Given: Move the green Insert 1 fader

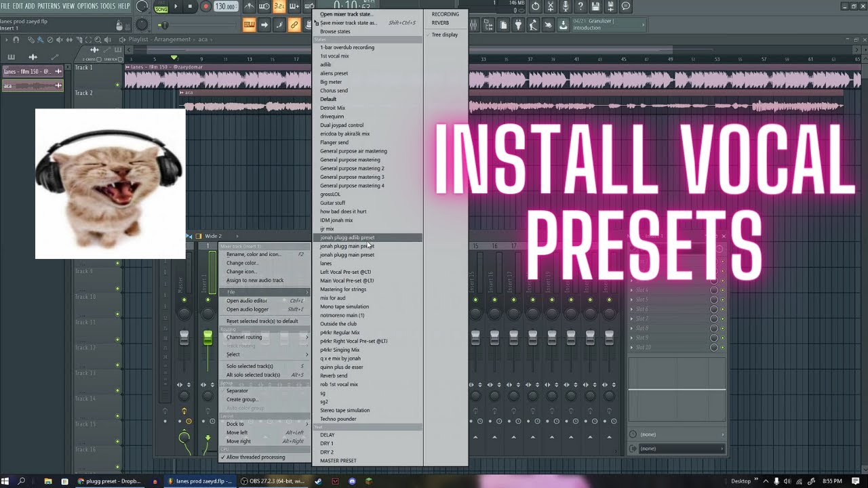Looking at the screenshot, I should 208,338.
